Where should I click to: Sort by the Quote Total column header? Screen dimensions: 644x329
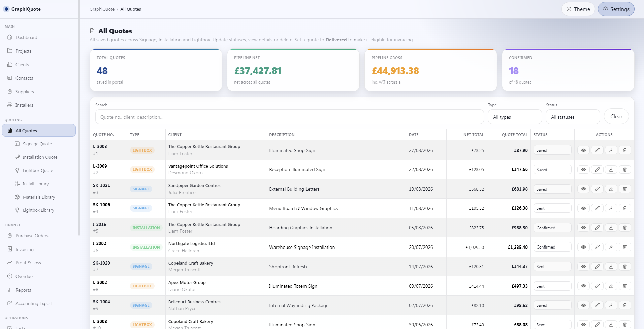[x=514, y=135]
